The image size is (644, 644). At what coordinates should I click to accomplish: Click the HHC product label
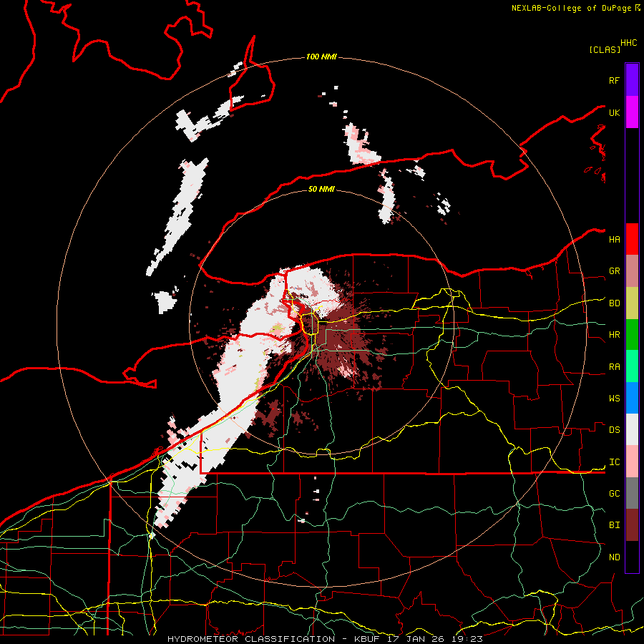(629, 43)
